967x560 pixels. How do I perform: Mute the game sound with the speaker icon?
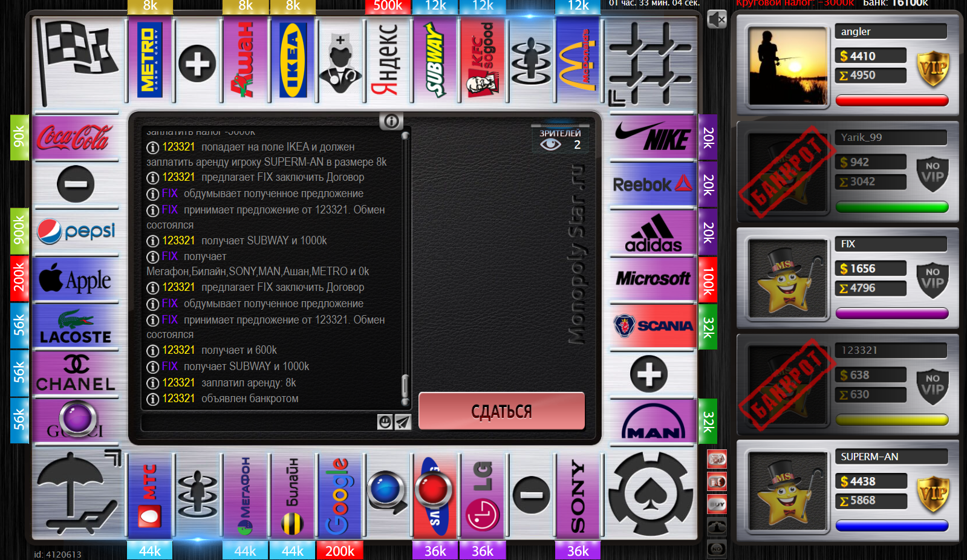[x=717, y=19]
